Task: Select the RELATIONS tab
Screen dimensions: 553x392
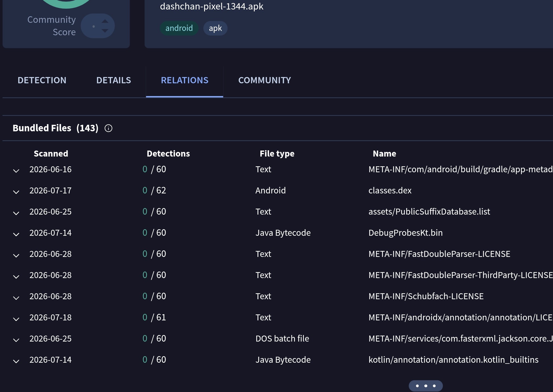Action: click(185, 80)
